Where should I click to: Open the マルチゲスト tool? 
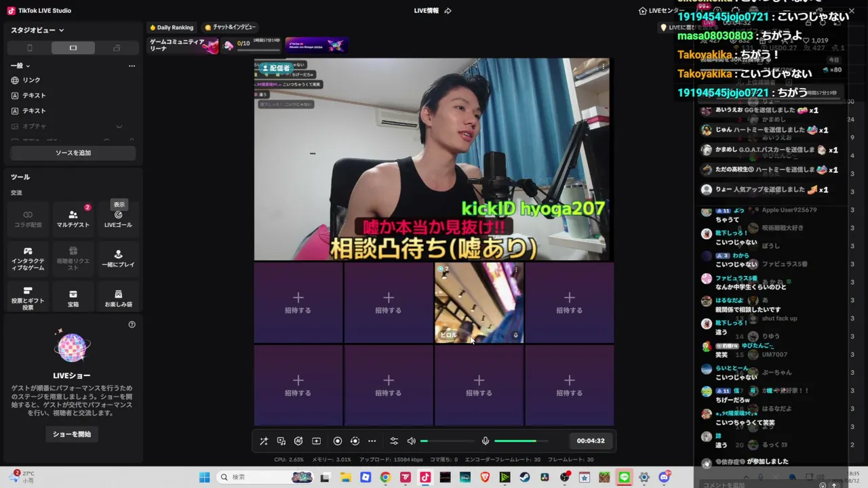tap(73, 218)
